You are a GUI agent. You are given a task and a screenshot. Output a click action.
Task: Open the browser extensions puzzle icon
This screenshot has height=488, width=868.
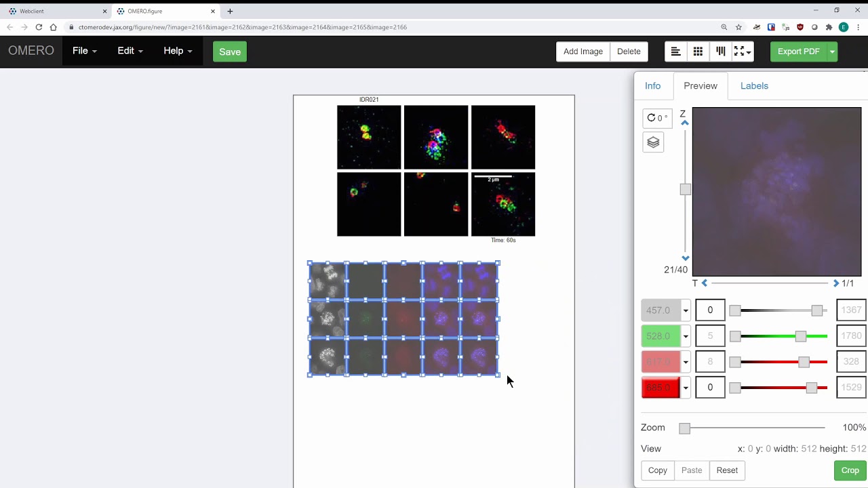tap(829, 27)
